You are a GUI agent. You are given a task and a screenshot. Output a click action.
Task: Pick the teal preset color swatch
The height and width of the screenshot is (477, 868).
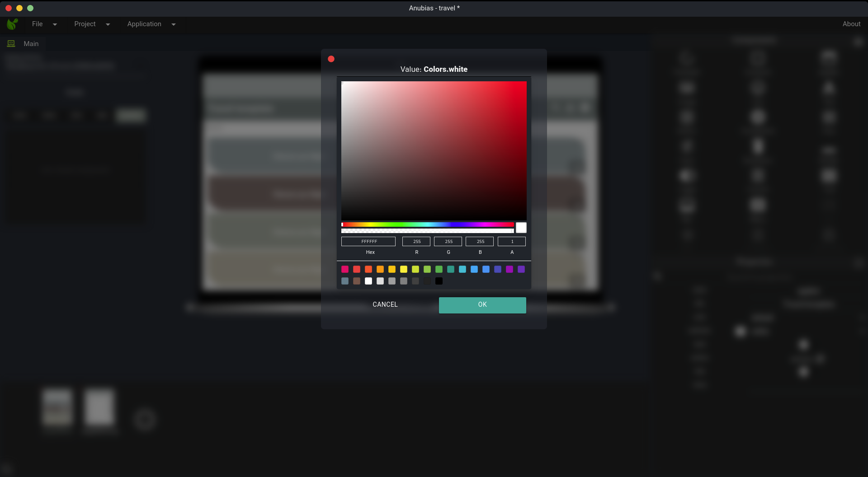click(x=451, y=269)
